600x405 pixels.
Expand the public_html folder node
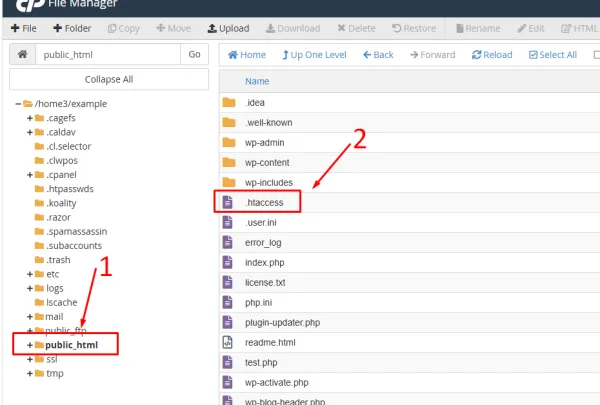point(30,345)
